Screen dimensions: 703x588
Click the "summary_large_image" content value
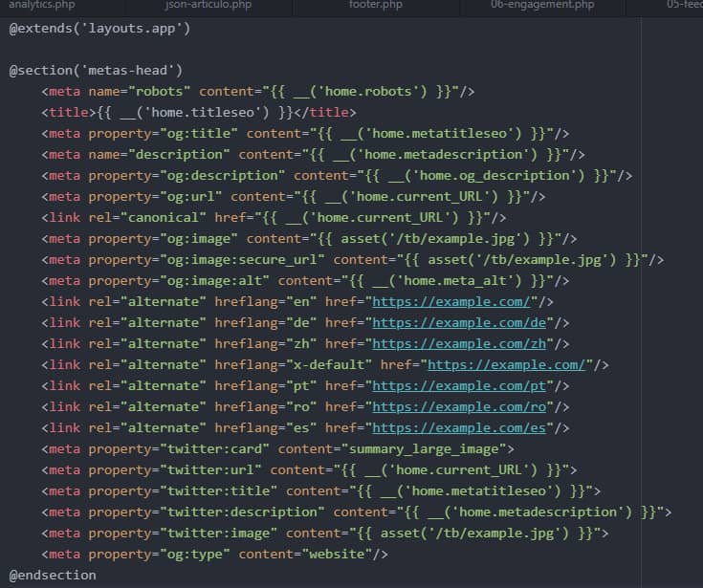[x=424, y=449]
